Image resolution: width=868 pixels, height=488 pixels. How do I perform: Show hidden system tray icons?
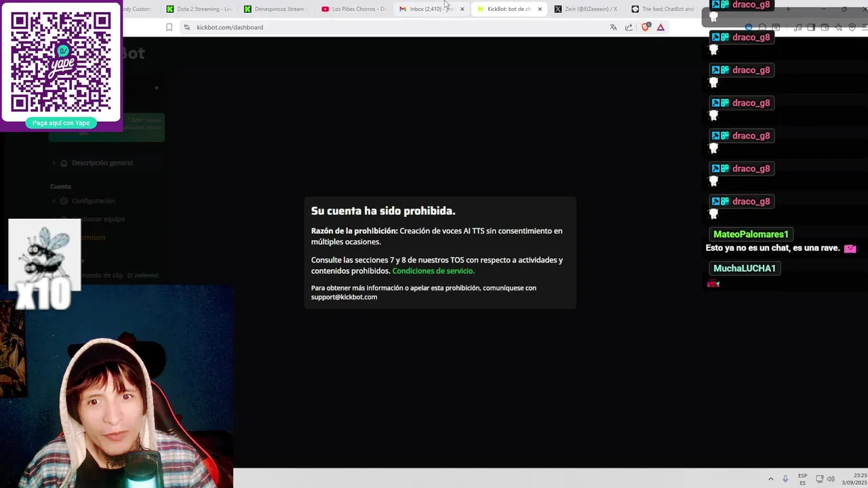coord(770,479)
